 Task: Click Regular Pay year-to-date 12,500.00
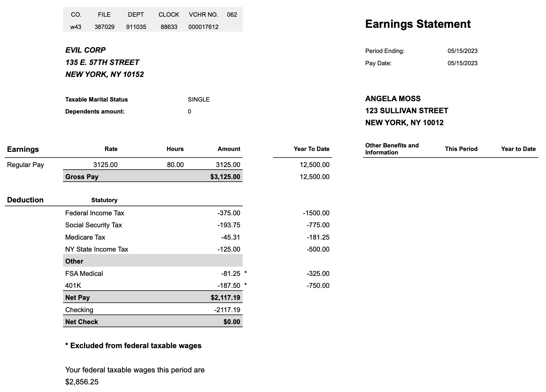[x=315, y=165]
